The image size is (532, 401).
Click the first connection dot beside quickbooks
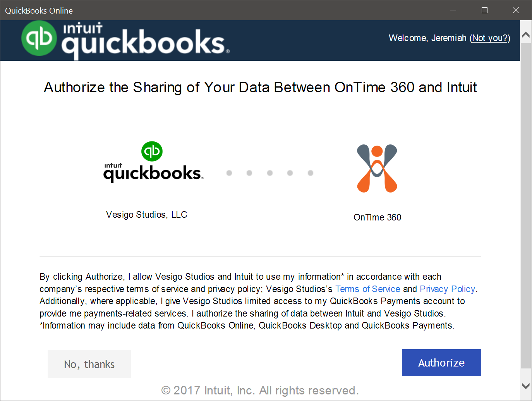pos(229,173)
